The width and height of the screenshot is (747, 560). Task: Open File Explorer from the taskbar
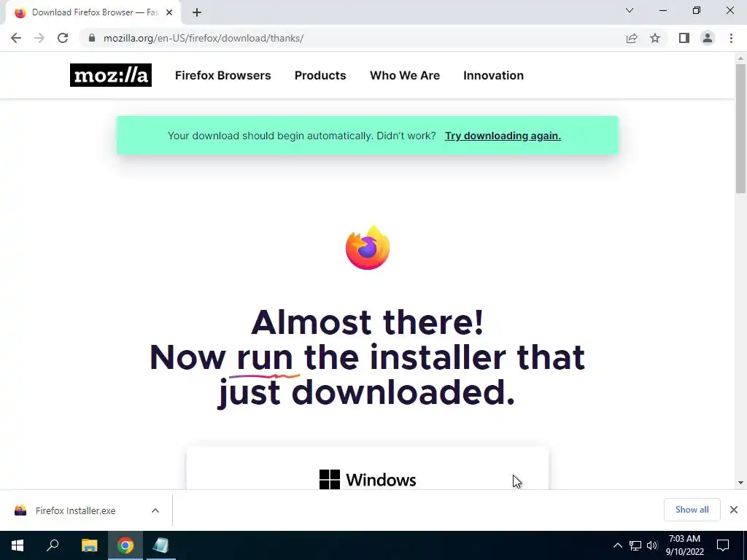pos(89,545)
